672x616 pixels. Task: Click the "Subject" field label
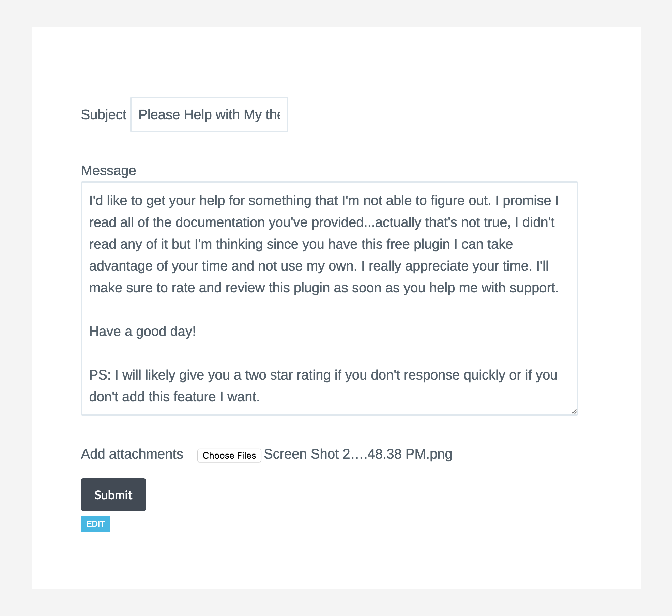pos(104,114)
